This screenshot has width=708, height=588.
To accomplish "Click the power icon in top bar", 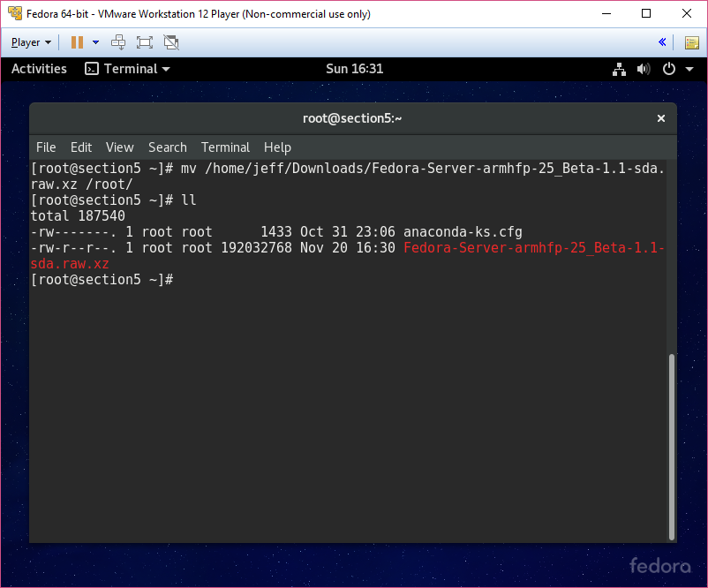I will click(669, 69).
